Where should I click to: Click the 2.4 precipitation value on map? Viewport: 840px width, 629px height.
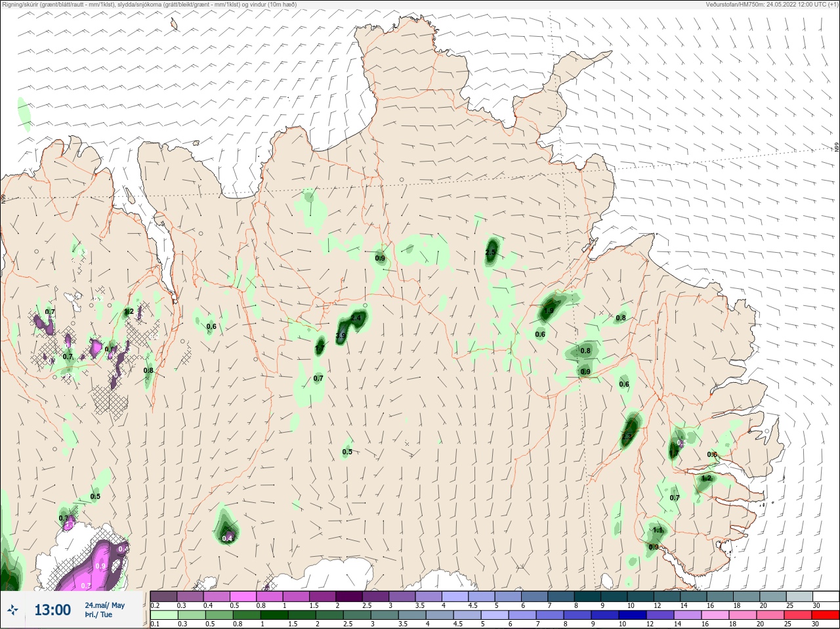coord(356,318)
